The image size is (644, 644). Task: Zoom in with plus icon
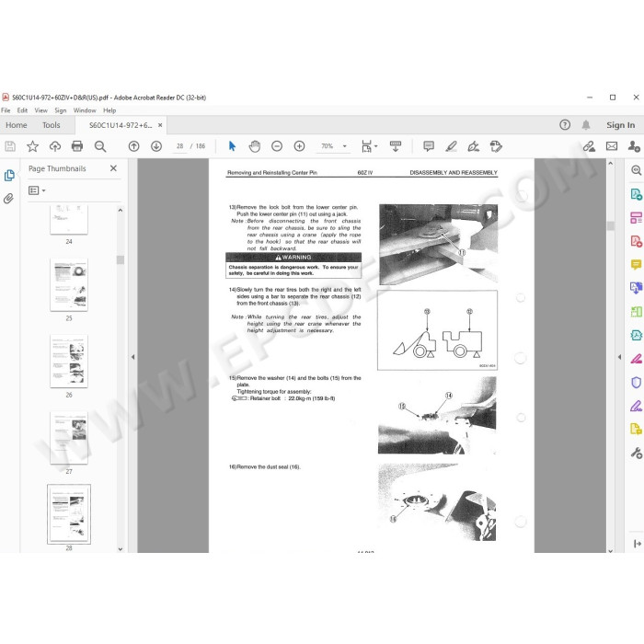[x=299, y=146]
